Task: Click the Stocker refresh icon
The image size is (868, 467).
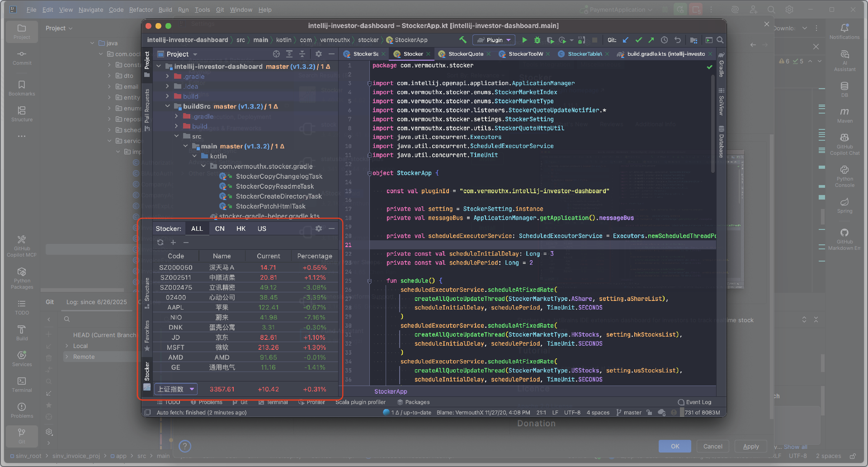Action: pos(160,243)
